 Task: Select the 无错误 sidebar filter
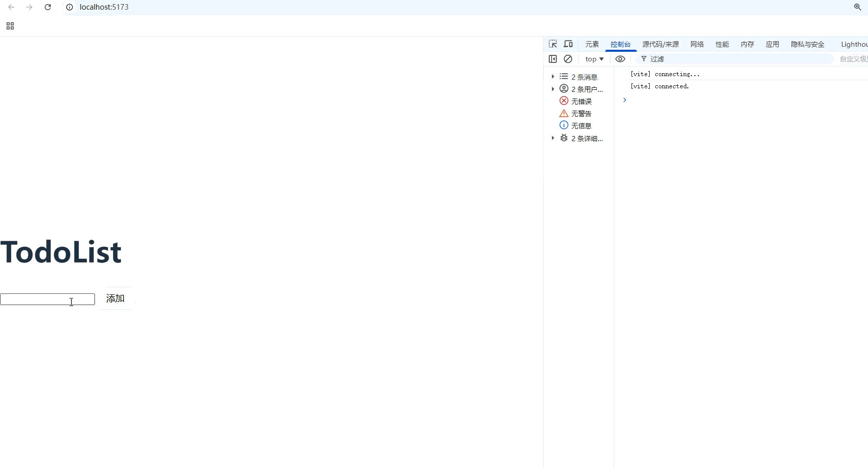(579, 101)
